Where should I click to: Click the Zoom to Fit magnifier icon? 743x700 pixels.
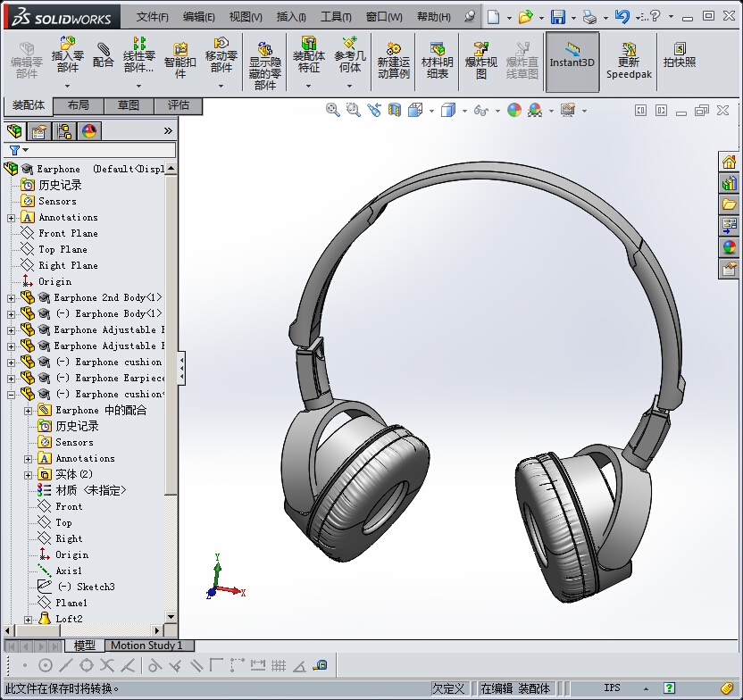click(x=333, y=110)
